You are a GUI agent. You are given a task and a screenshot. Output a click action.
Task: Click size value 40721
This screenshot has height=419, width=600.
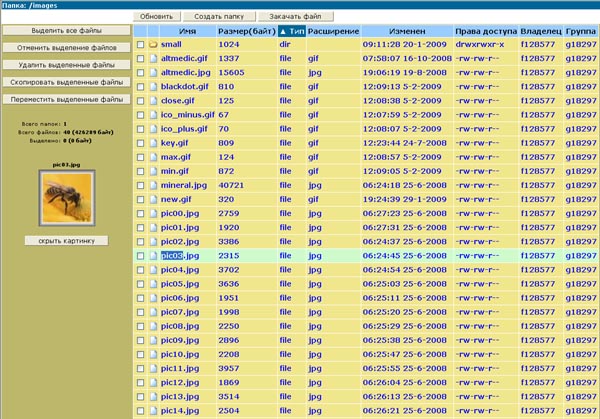point(231,186)
